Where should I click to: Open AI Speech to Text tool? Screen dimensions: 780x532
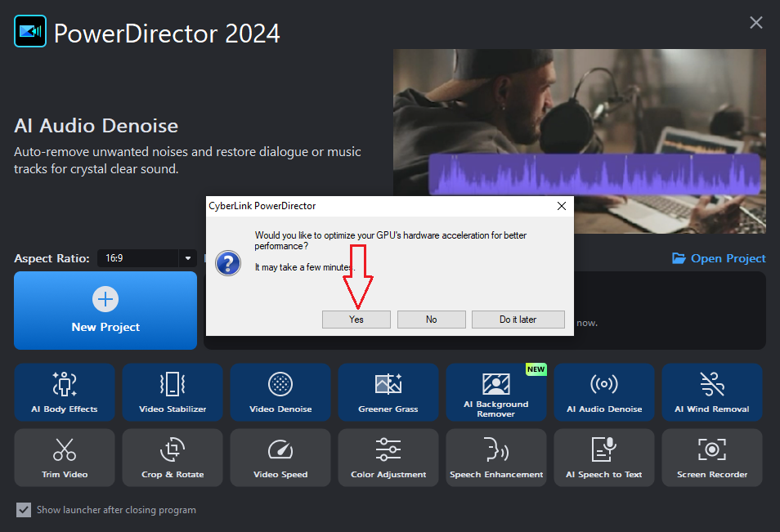point(604,458)
